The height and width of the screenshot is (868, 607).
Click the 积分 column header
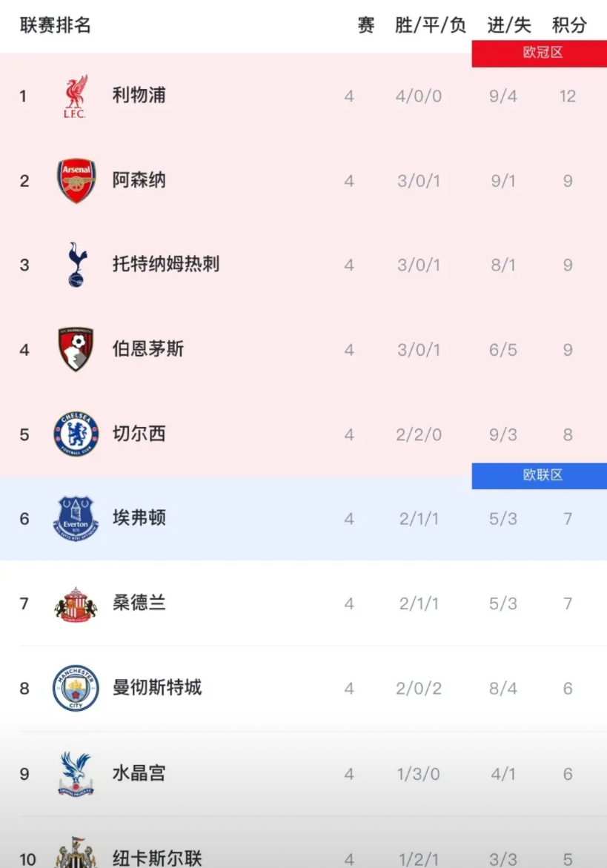[x=568, y=25]
